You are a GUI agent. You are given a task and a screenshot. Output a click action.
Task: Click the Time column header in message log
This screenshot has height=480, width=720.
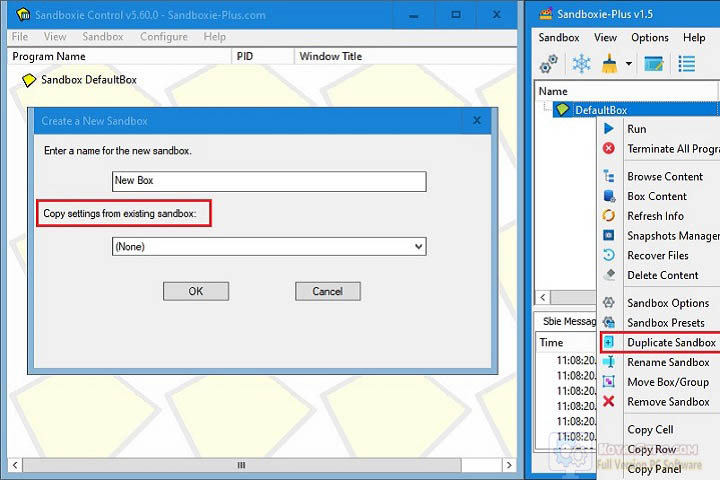tap(566, 342)
